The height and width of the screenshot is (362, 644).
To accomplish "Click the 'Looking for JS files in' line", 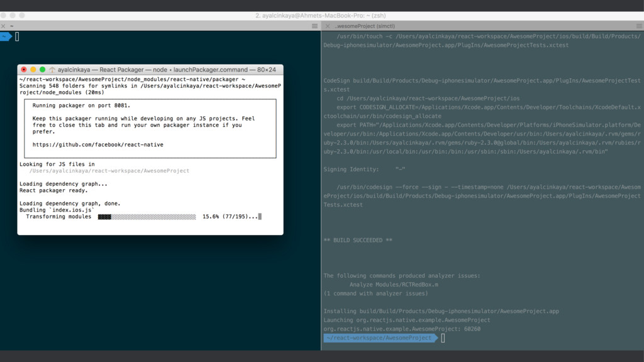I will coord(57,164).
